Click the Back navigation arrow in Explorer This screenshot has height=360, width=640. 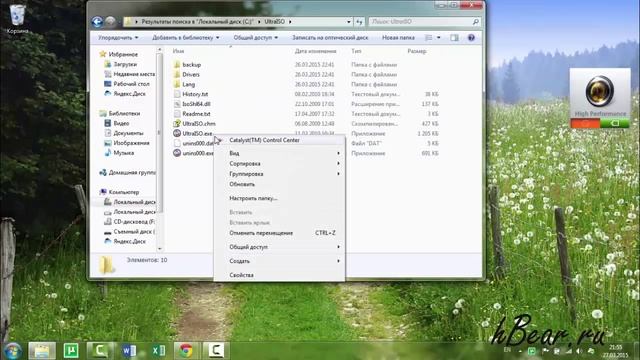97,22
